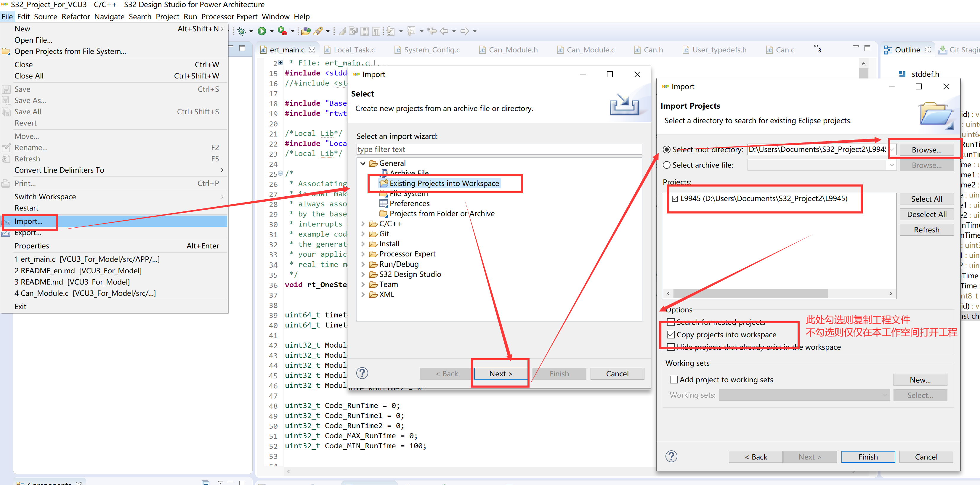This screenshot has height=485, width=980.
Task: Click Next in the Select import wizard
Action: (x=500, y=373)
